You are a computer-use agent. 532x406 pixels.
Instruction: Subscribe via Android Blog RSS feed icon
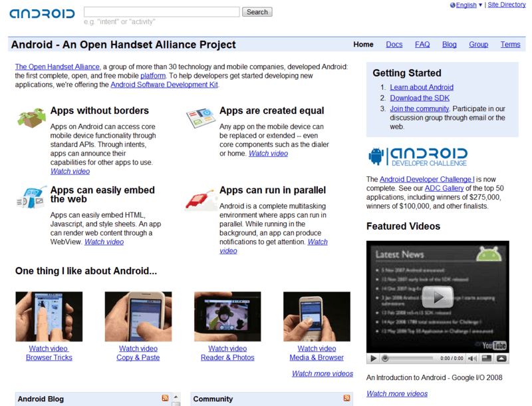click(x=165, y=398)
